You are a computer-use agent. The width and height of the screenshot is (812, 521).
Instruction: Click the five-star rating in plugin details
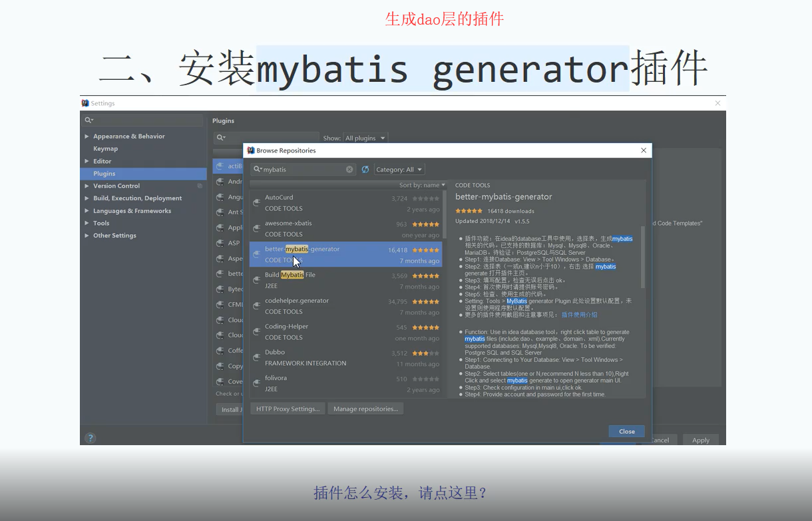469,211
